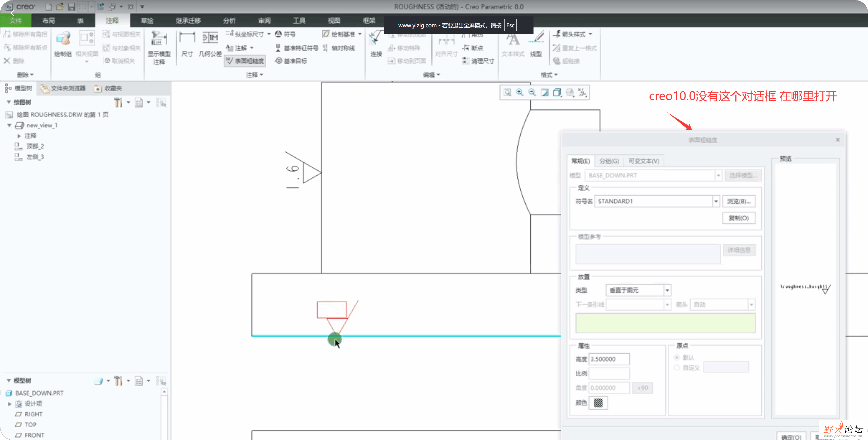
Task: Select the Symbol (符号) tool
Action: click(x=285, y=34)
